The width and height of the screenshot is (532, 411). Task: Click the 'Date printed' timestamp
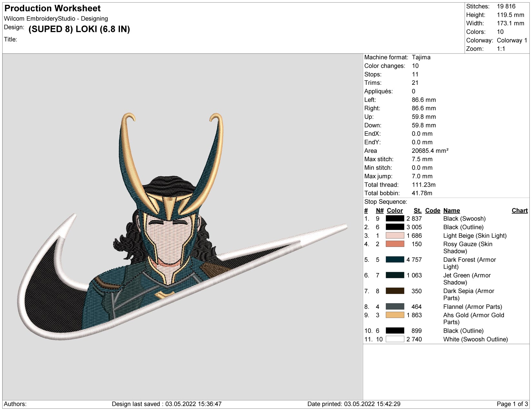point(354,404)
